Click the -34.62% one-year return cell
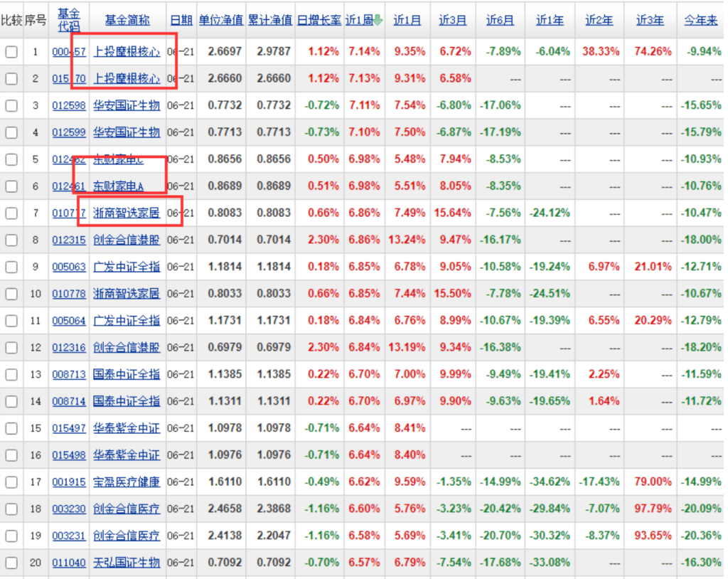Screen dimensions: 728x579 tap(550, 482)
